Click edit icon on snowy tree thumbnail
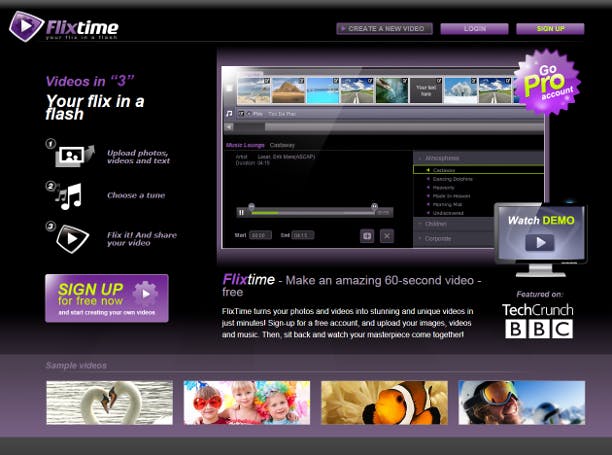This screenshot has width=612, height=455. tap(473, 81)
